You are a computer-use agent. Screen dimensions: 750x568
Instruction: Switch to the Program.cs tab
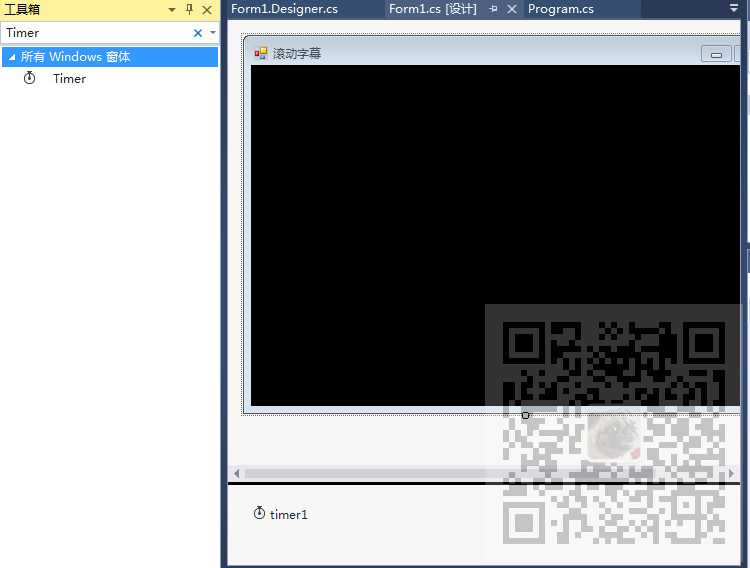coord(561,9)
